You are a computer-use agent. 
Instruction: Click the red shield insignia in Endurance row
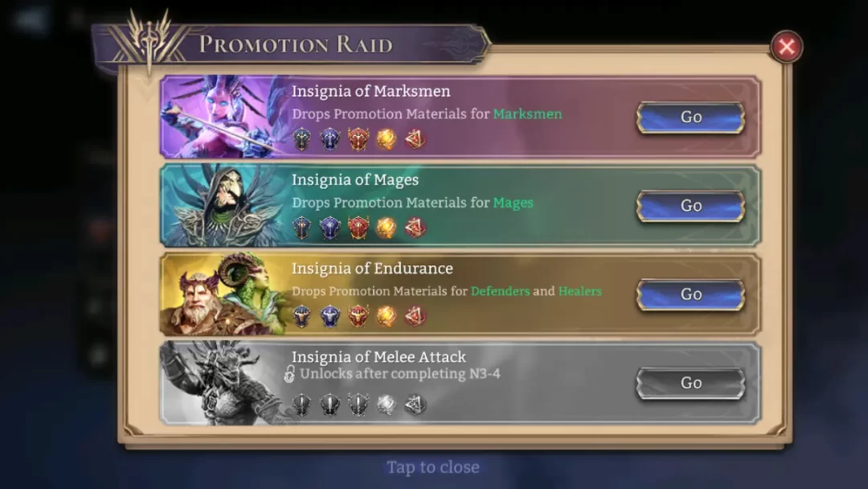coord(358,316)
